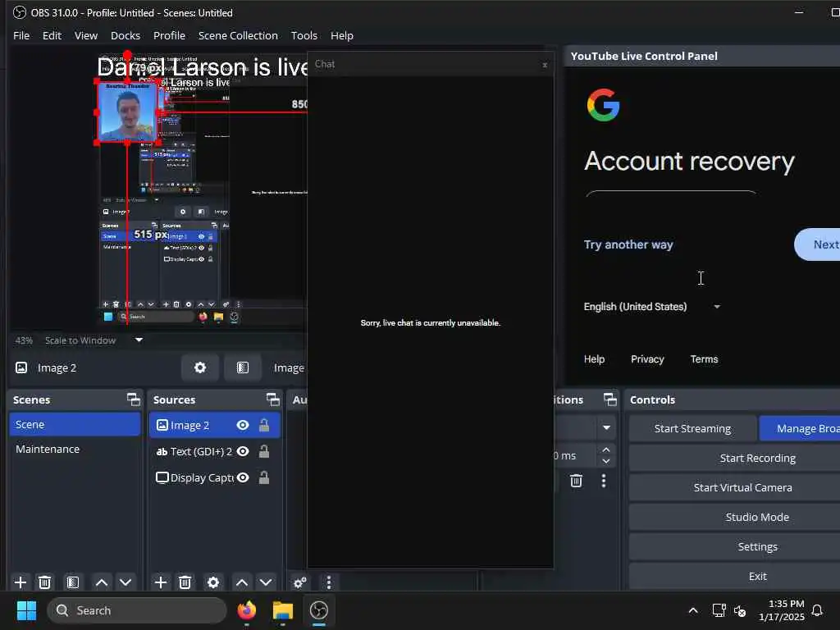Open Image 2 source properties gear
Viewport: 840px width, 630px height.
click(x=200, y=367)
